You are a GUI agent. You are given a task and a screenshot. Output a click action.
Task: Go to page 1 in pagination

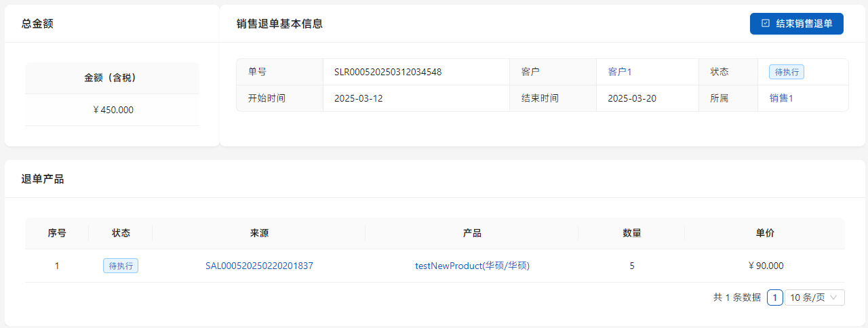775,298
